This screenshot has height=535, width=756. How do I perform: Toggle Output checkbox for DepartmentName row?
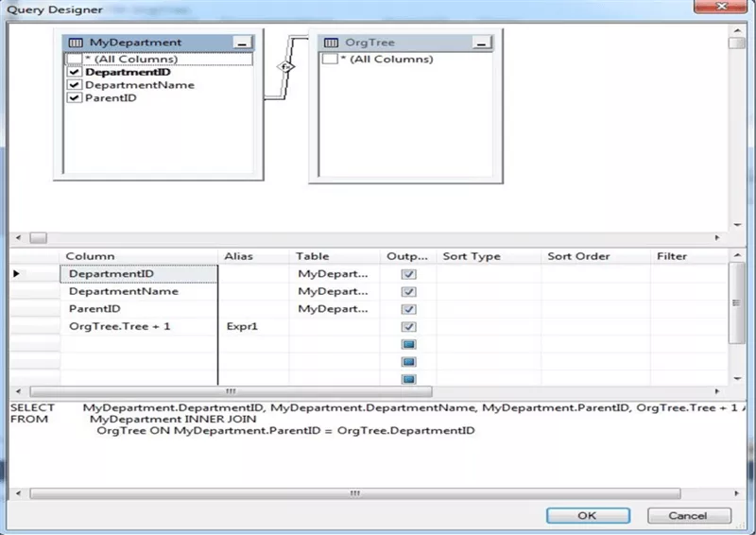click(x=408, y=291)
